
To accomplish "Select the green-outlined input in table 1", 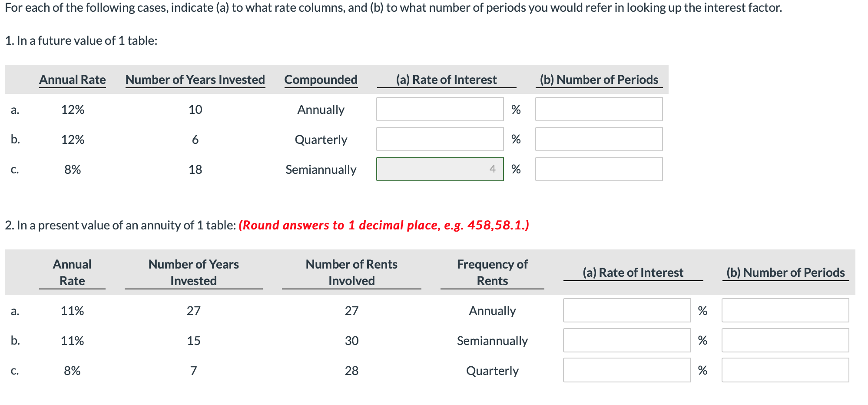I will point(439,169).
